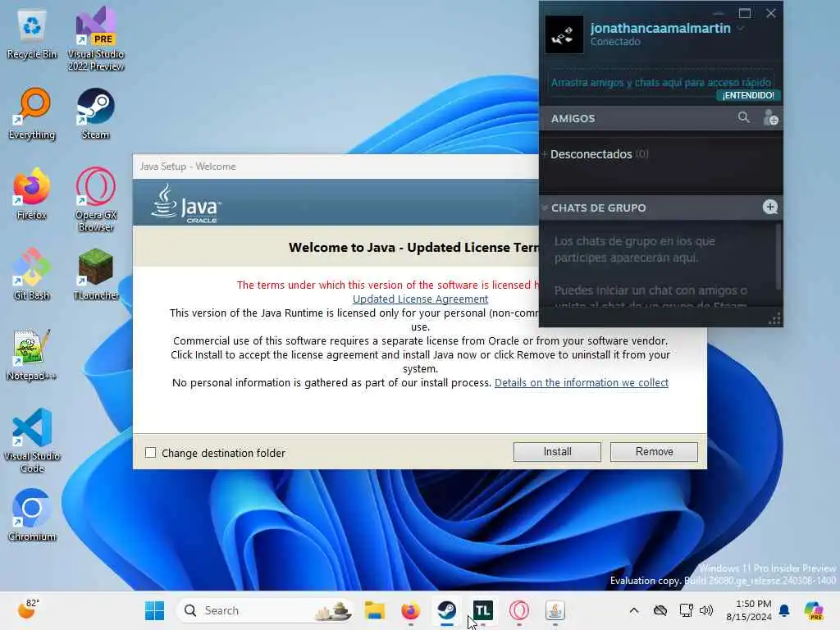The image size is (840, 630).
Task: Open the clock showing 1:50 PM
Action: pyautogui.click(x=748, y=610)
